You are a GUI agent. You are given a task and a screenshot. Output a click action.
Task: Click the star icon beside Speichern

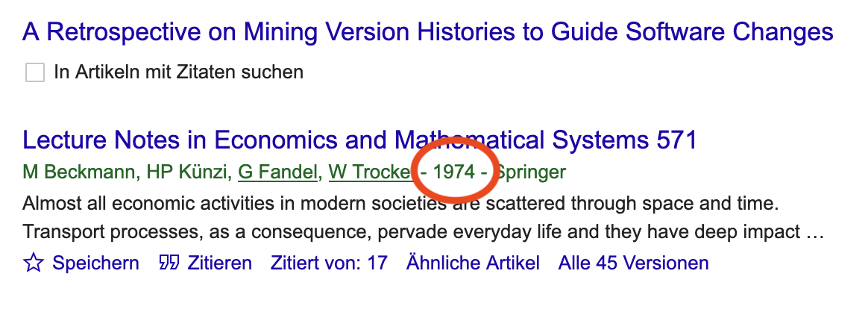coord(34,263)
